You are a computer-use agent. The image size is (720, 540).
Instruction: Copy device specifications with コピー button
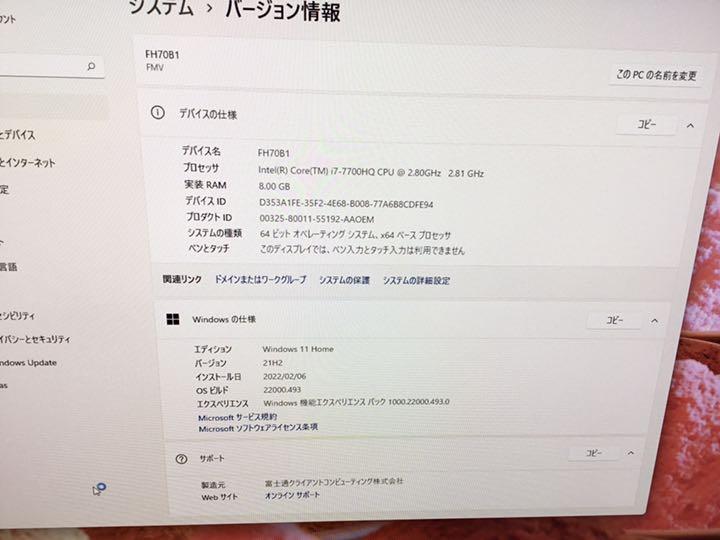[x=646, y=124]
